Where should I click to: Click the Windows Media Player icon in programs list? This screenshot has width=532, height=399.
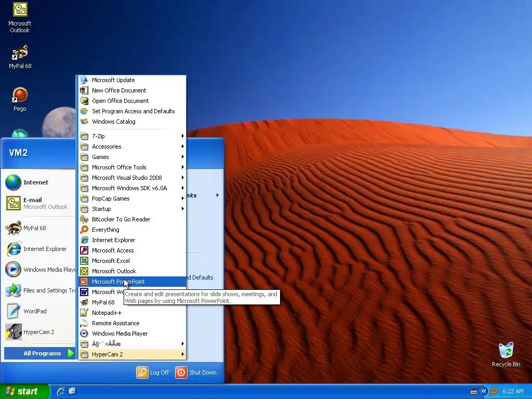pos(84,334)
